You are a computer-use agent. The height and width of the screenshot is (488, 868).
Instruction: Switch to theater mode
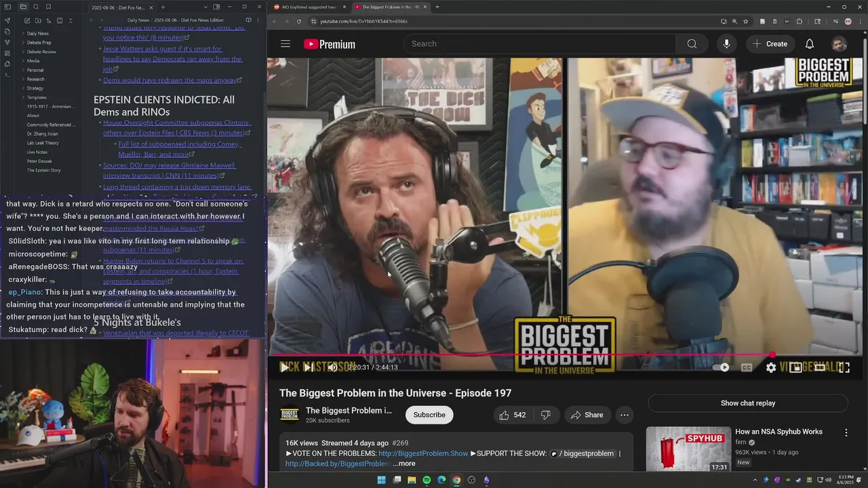[820, 367]
